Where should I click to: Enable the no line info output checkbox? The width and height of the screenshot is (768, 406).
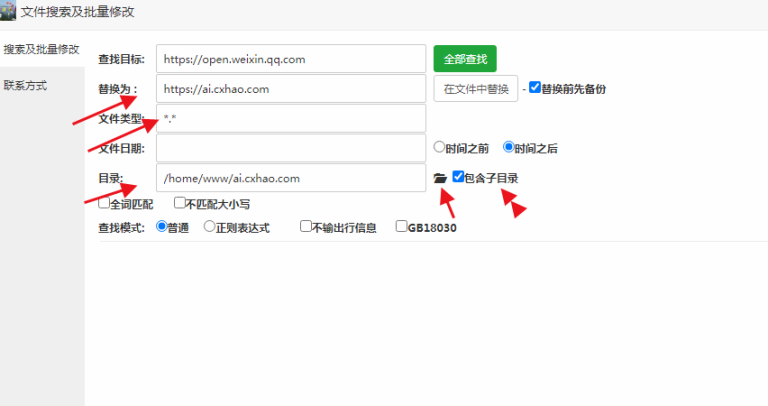[307, 227]
